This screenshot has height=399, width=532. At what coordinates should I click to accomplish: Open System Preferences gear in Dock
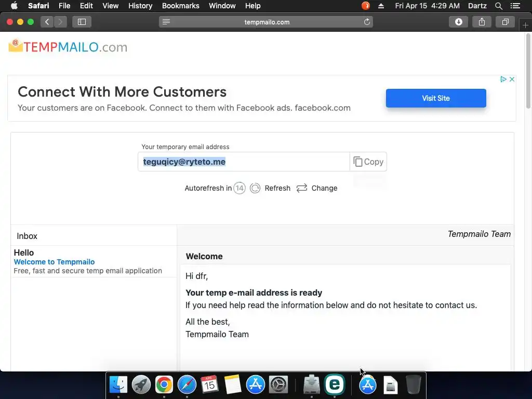click(x=278, y=385)
